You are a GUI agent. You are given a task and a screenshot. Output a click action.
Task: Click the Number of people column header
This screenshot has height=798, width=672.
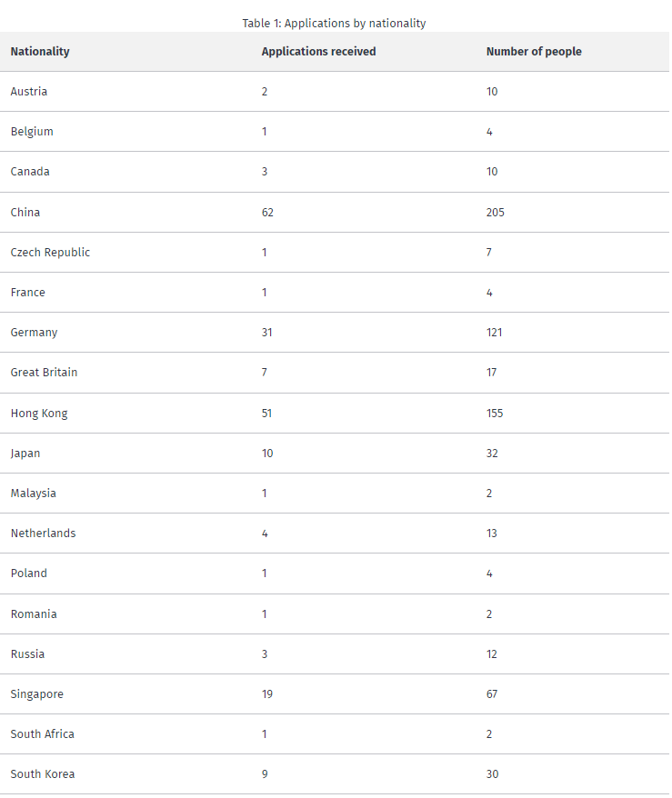click(x=534, y=52)
